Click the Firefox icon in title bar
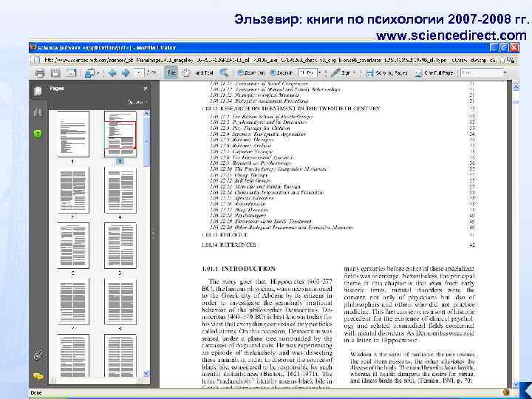 pos(33,47)
